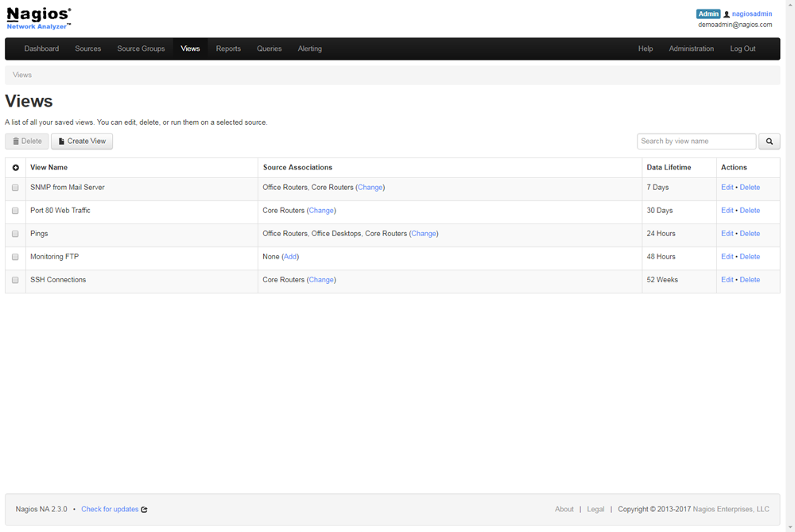Open the Source Groups menu
The width and height of the screenshot is (795, 532).
click(x=141, y=49)
